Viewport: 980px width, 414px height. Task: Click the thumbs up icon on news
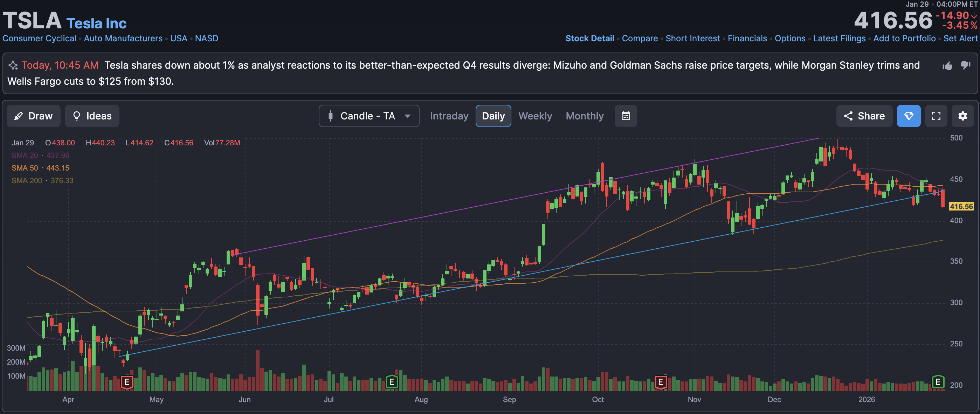coord(947,66)
